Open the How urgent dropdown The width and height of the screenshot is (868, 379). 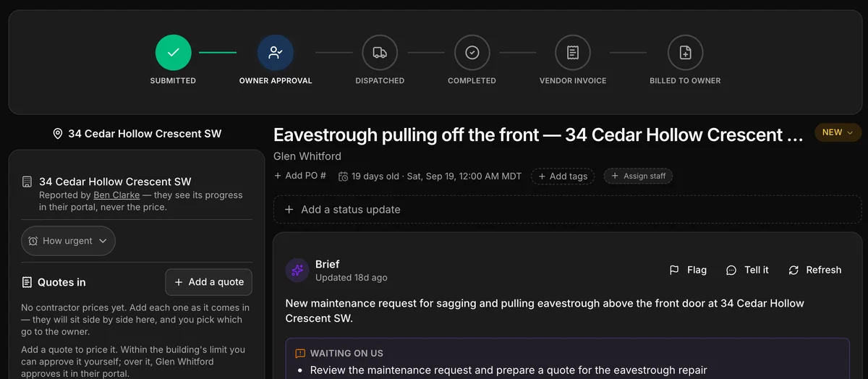coord(68,241)
